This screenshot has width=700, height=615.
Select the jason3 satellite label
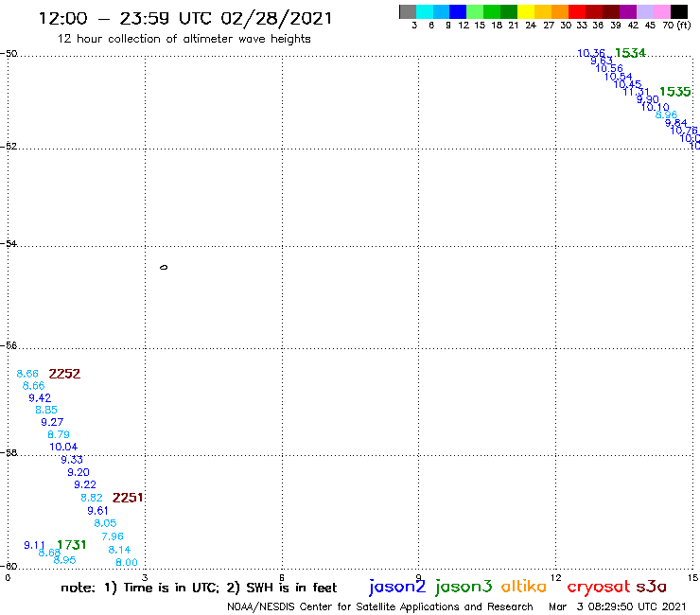click(x=464, y=587)
